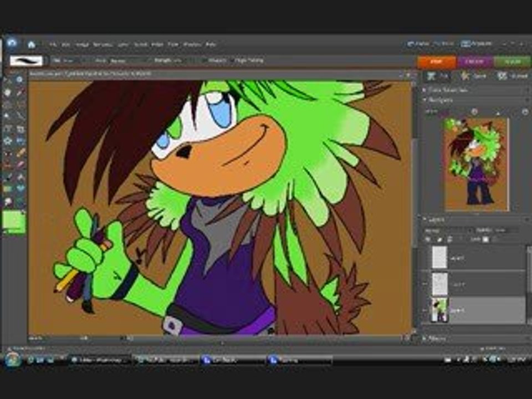Select the Zoom tool in the toolbox
Screen dimensions: 532x399
click(20, 80)
